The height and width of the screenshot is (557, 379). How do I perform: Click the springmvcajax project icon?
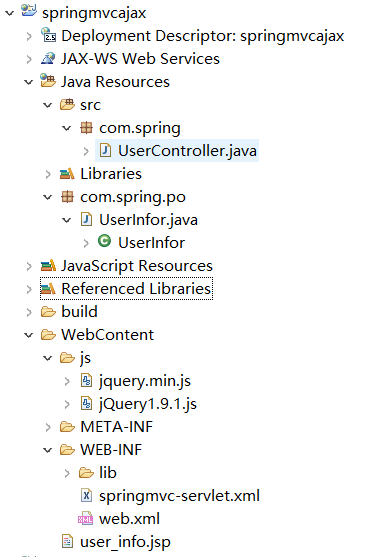[x=29, y=11]
